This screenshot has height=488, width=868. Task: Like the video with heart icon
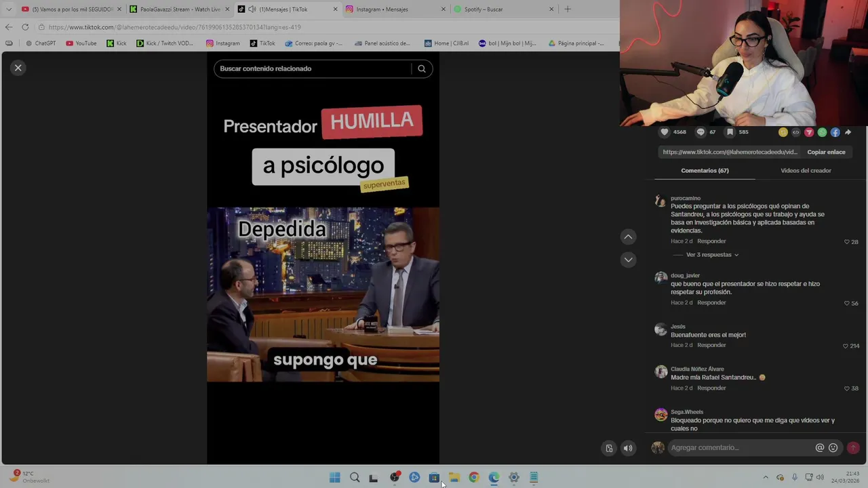pos(665,132)
